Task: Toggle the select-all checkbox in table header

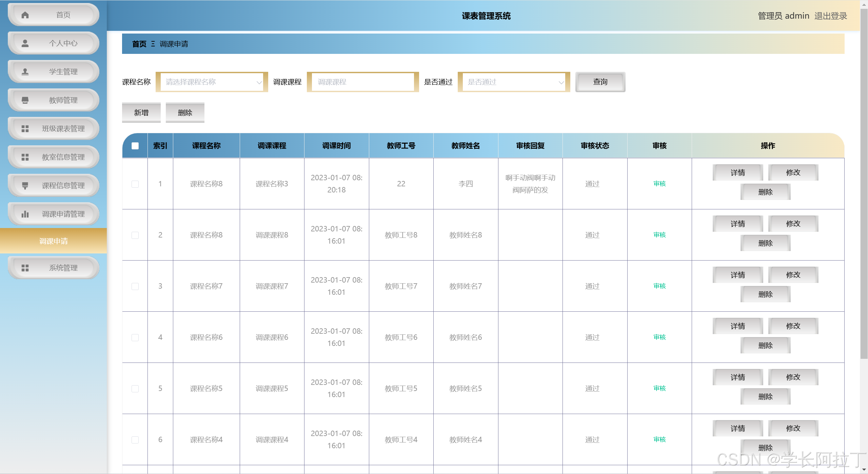Action: (135, 146)
